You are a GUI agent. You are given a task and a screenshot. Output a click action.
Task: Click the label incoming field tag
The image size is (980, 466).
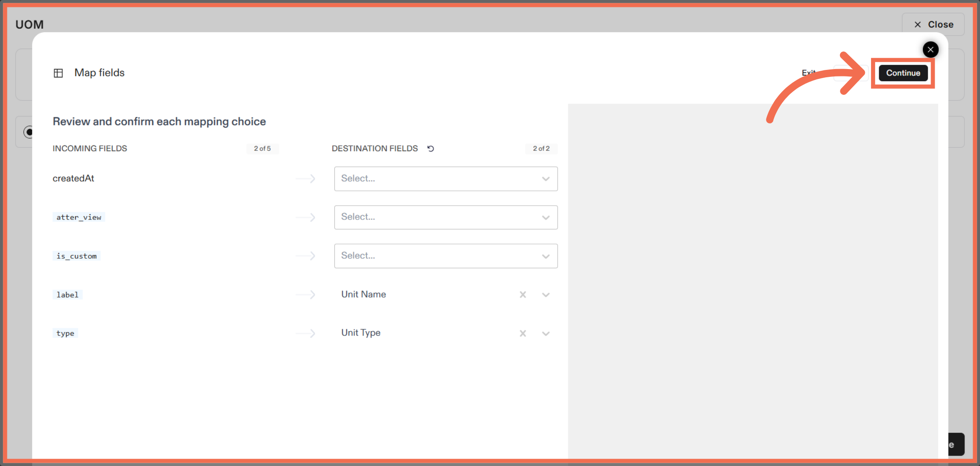(x=67, y=294)
